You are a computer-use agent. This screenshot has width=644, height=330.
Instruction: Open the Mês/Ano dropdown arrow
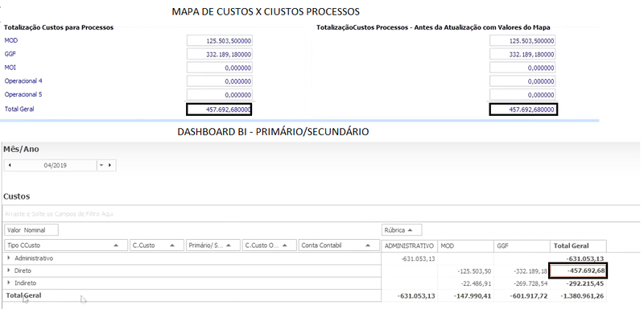click(x=101, y=166)
